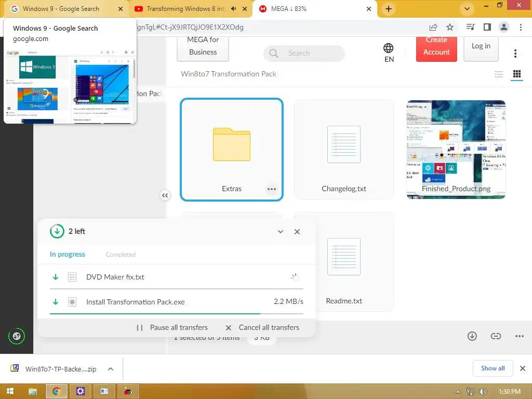Open the Extras folder options dots
532x399 pixels.
pos(272,189)
